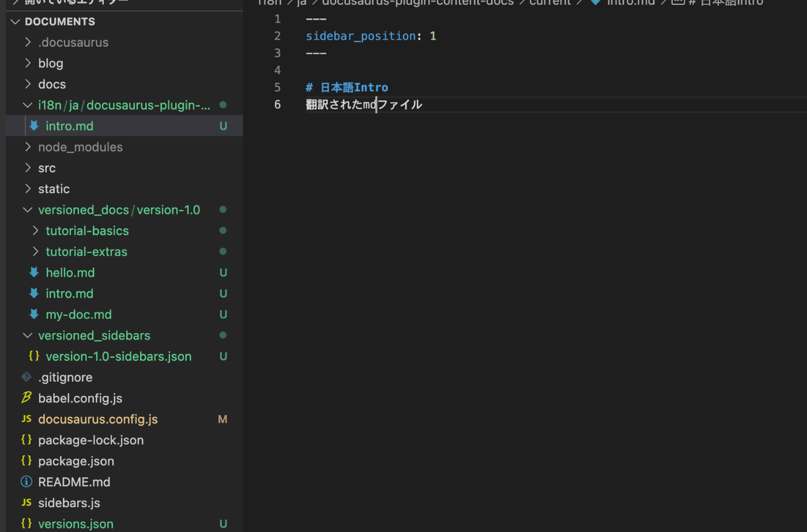Click the U status badge on versions.json
The width and height of the screenshot is (807, 532).
tap(223, 523)
